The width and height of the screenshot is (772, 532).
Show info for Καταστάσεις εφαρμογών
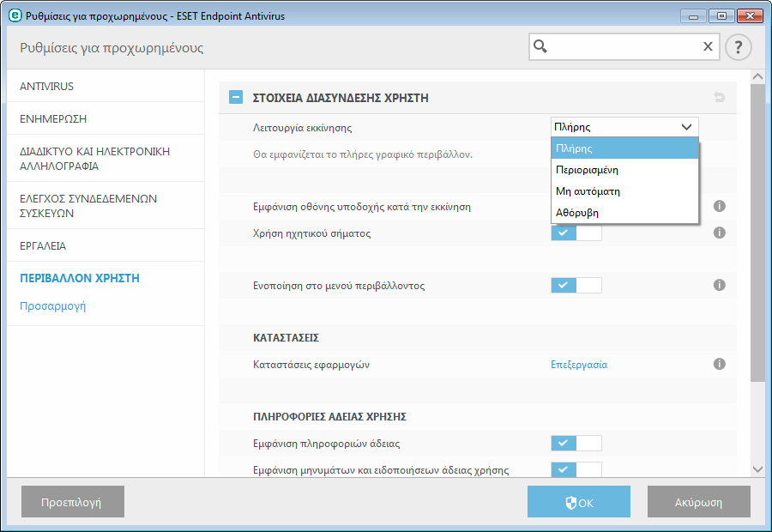point(720,364)
